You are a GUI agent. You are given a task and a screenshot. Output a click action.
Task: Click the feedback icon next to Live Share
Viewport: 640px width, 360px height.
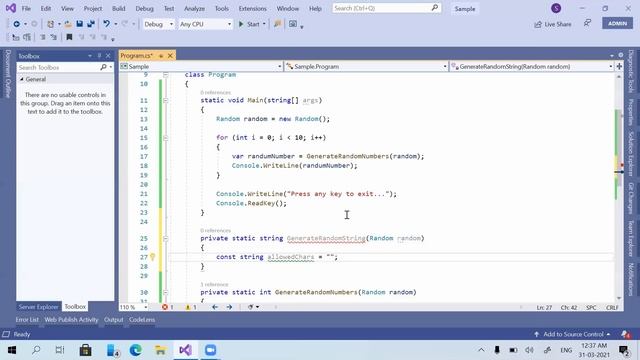pyautogui.click(x=587, y=23)
